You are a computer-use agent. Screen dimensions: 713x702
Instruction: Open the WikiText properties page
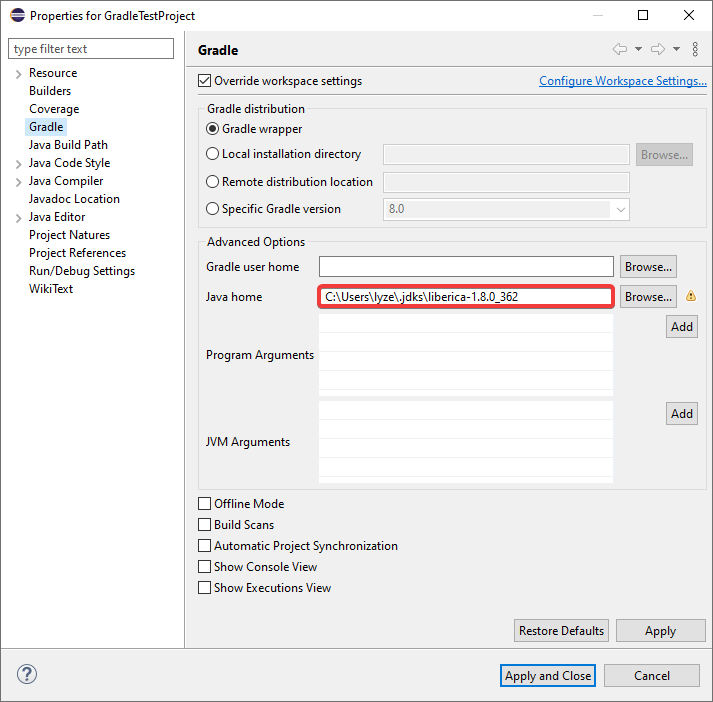point(51,289)
